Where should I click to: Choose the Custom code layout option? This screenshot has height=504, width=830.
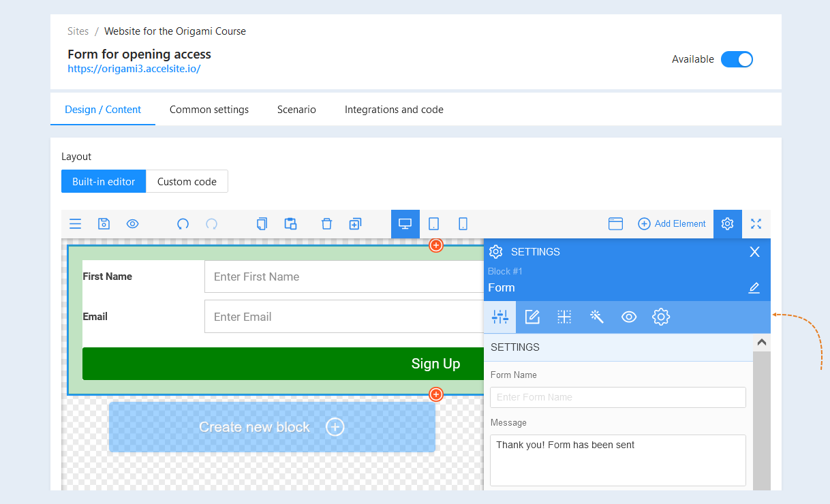pos(187,181)
